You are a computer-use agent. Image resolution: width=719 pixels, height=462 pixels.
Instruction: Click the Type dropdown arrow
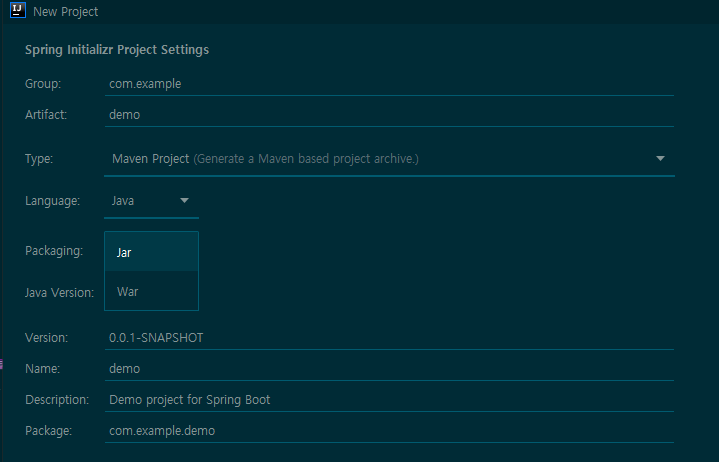(x=660, y=159)
